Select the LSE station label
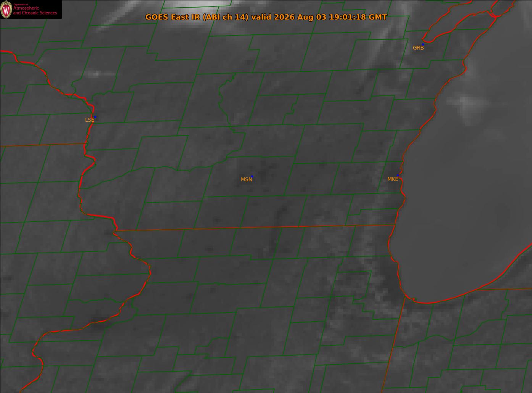 point(89,120)
